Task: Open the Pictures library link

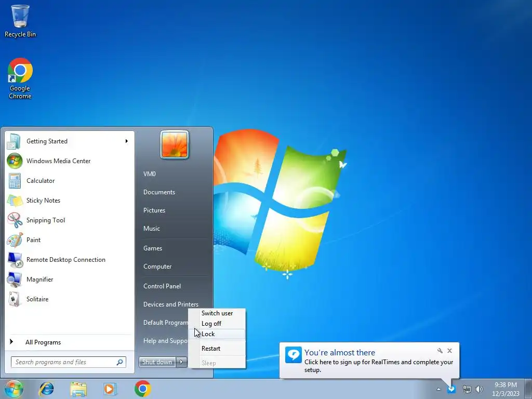Action: click(x=154, y=210)
